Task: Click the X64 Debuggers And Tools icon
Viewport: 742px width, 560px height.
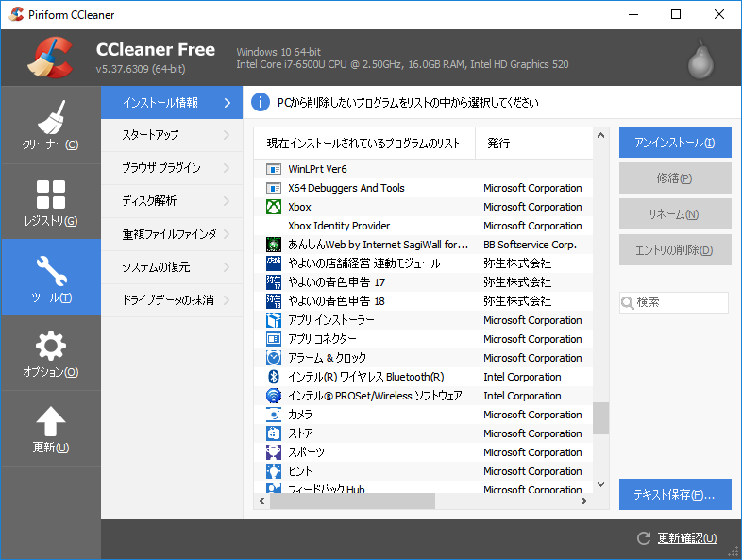Action: click(274, 188)
